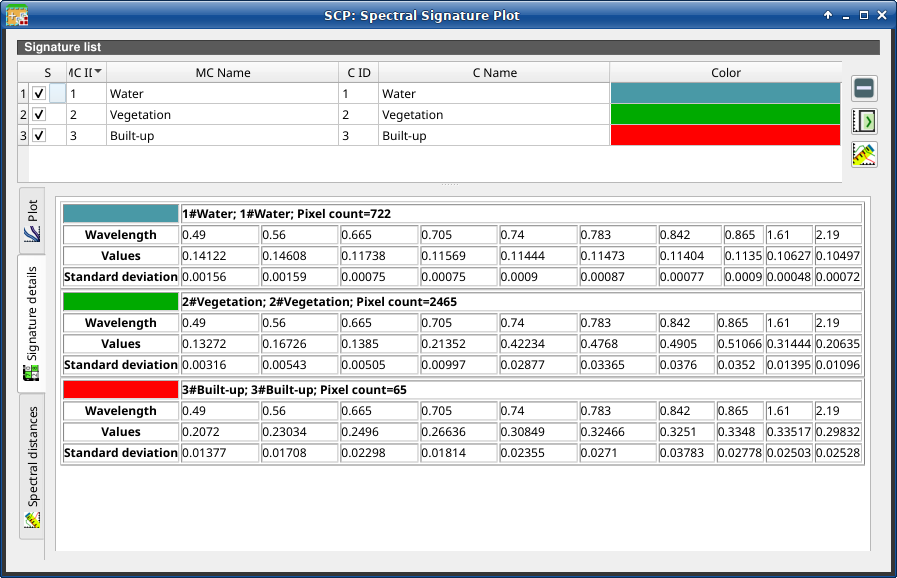Click the MC Name column header
The image size is (897, 578).
pyautogui.click(x=223, y=73)
